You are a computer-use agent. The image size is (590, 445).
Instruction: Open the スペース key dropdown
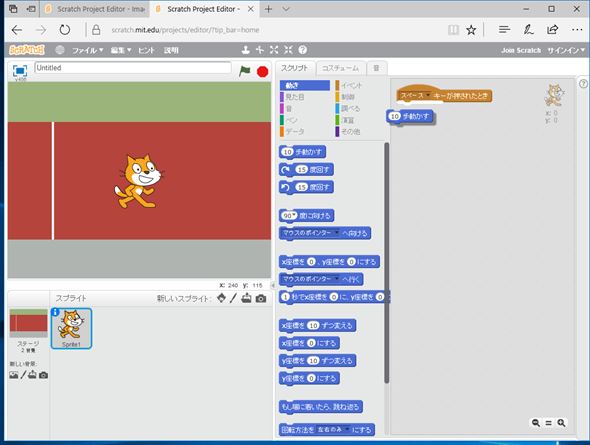click(428, 95)
